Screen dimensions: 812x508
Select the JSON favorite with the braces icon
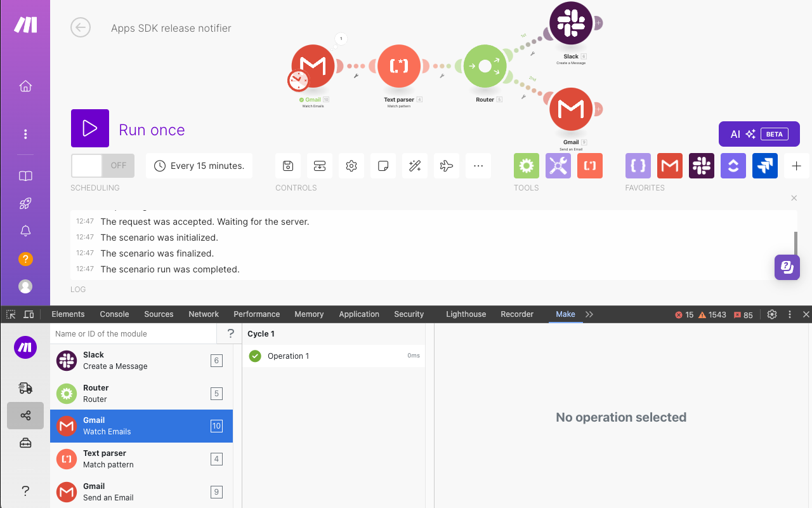(x=638, y=166)
